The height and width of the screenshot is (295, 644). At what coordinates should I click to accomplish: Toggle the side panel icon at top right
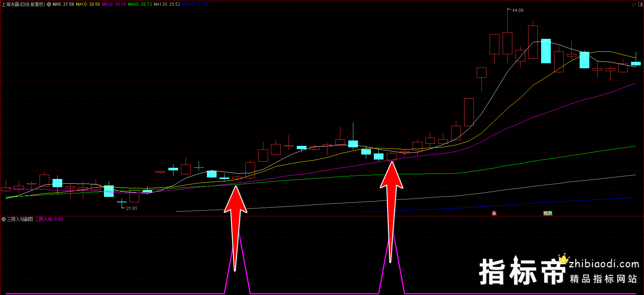(640, 4)
